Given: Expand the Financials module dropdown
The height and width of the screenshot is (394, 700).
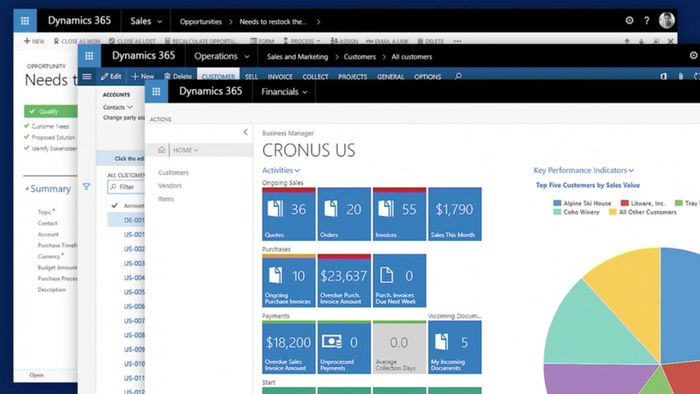Looking at the screenshot, I should point(305,92).
